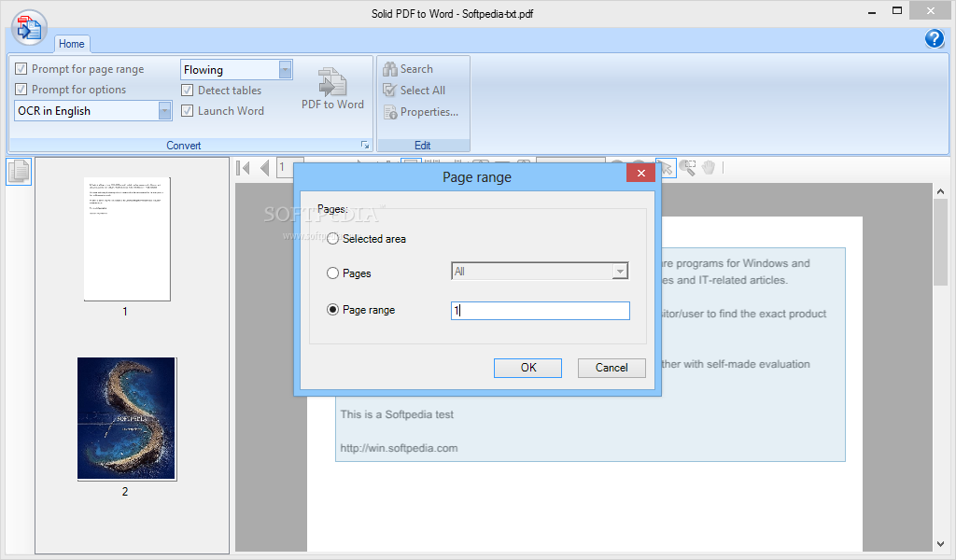Click the PDF to Word convert icon
Screen dimensions: 956x560
[332, 81]
